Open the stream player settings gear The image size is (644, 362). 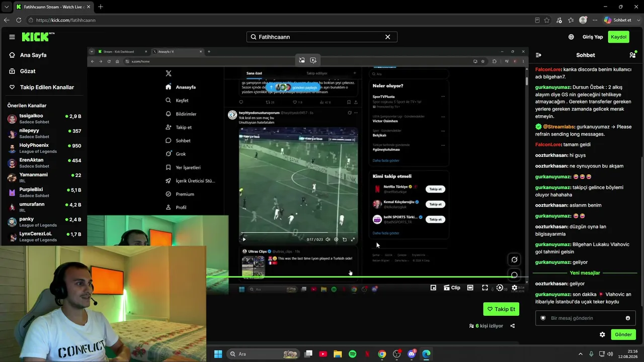click(x=514, y=288)
